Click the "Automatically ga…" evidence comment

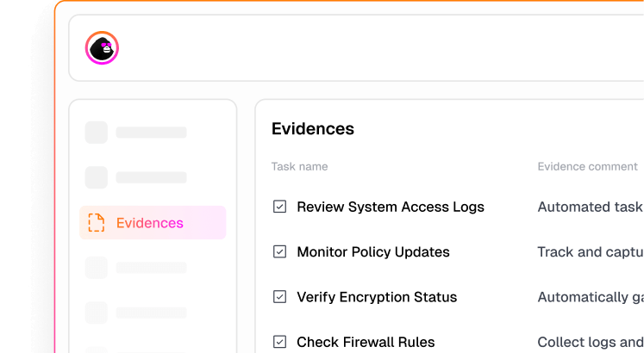click(x=590, y=297)
